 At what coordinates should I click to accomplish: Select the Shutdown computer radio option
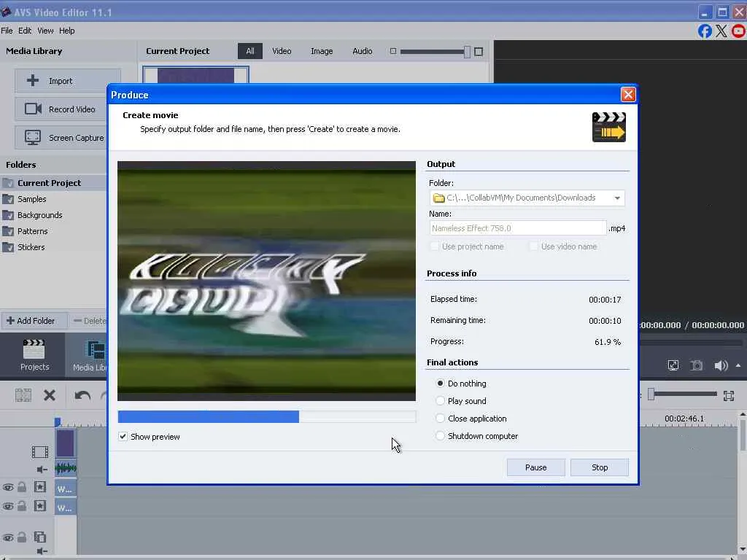coord(440,436)
